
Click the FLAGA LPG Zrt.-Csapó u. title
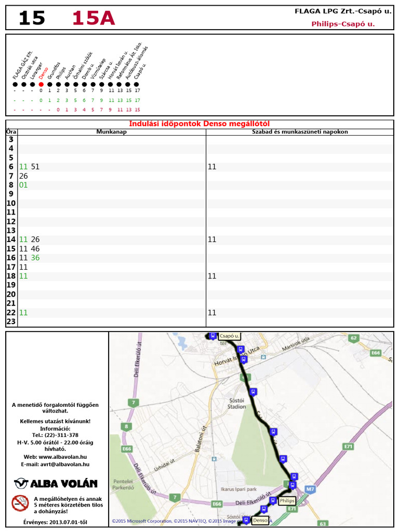[343, 11]
